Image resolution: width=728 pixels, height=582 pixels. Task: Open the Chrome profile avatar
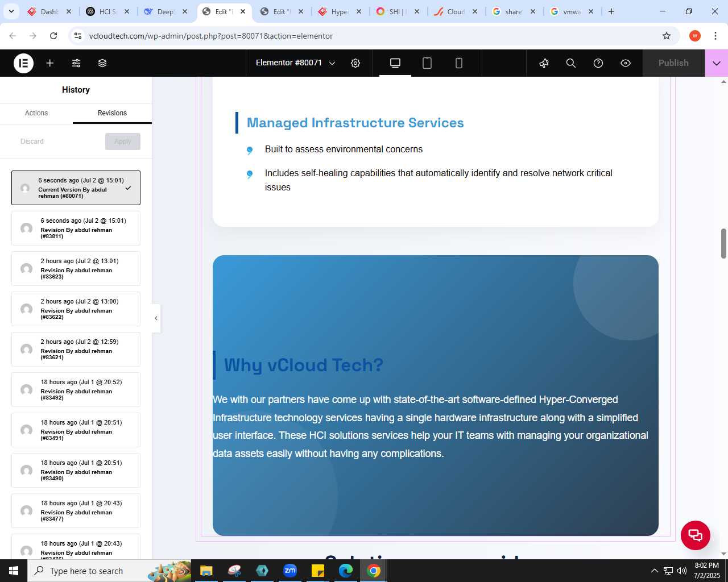click(x=695, y=36)
